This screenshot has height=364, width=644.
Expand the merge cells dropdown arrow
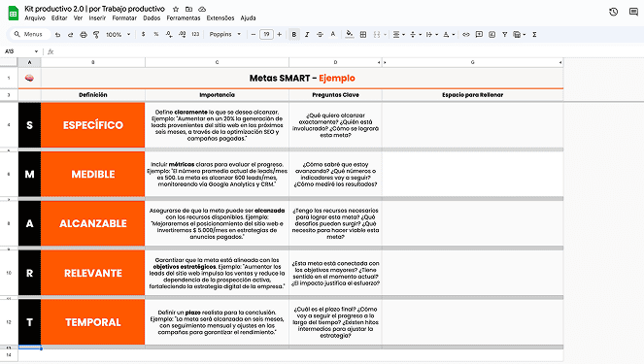tap(386, 35)
